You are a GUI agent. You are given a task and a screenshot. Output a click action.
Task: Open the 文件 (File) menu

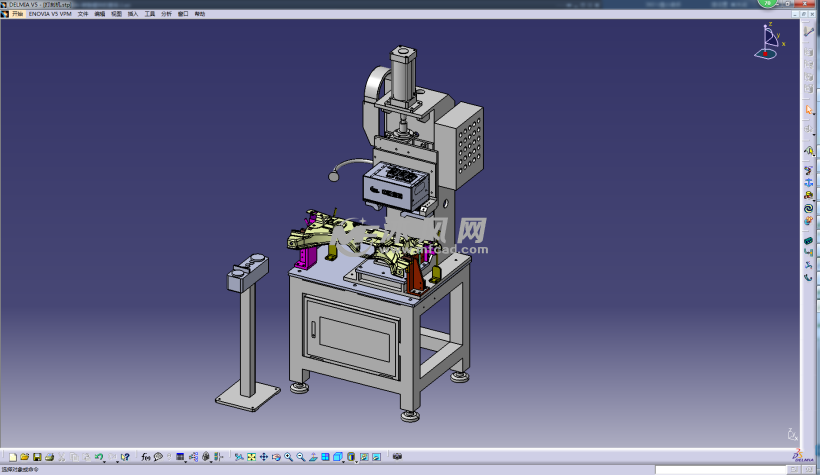coord(83,14)
